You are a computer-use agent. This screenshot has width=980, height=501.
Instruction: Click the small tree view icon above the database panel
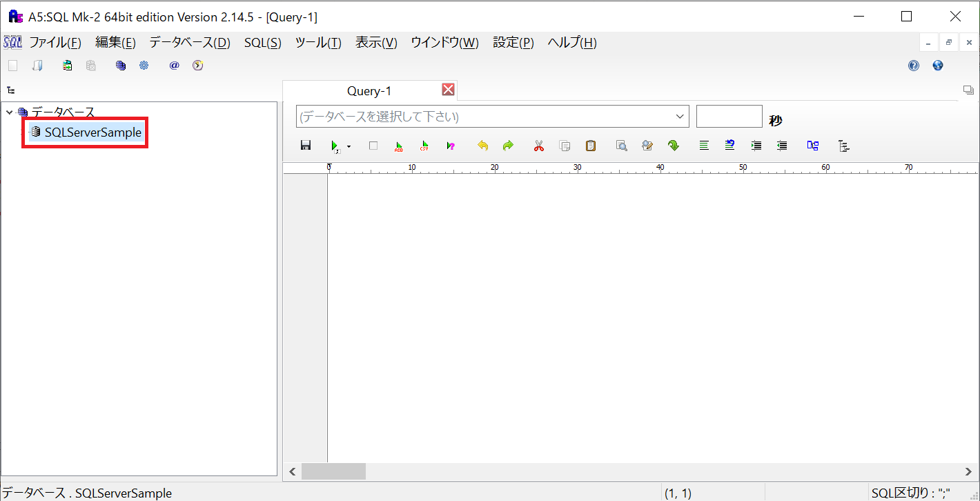tap(11, 90)
